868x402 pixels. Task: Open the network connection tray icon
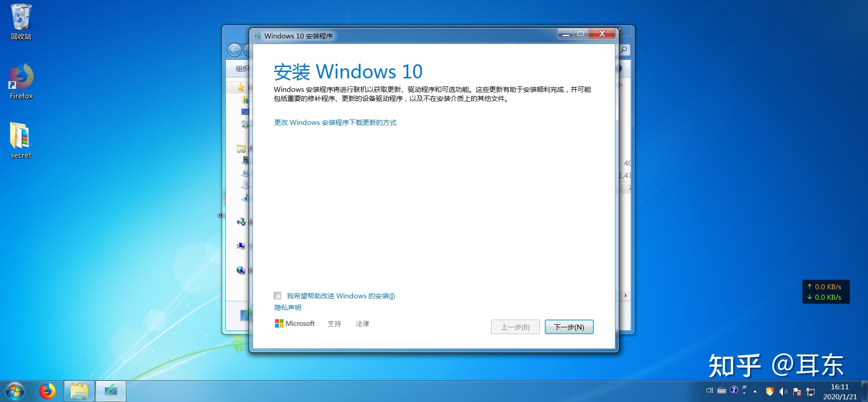point(811,392)
